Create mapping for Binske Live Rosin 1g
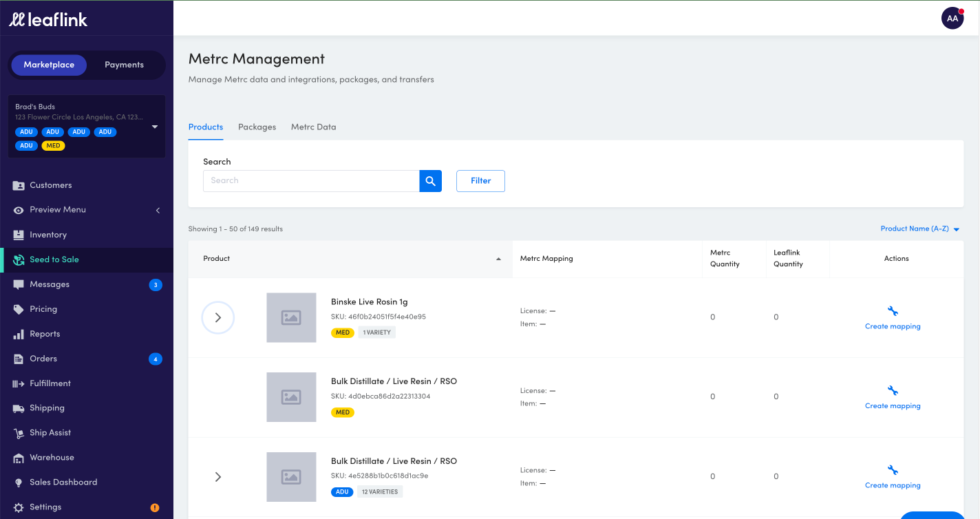Image resolution: width=980 pixels, height=519 pixels. 893,326
